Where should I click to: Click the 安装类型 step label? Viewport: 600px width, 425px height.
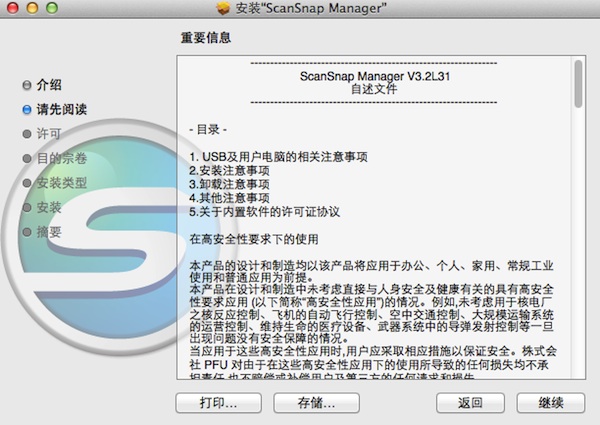tap(62, 182)
